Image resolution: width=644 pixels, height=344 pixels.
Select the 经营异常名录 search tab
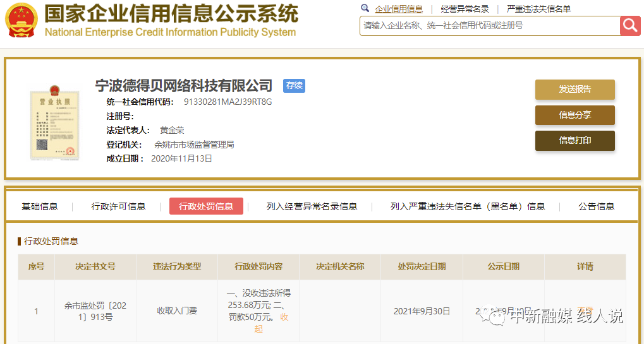465,9
